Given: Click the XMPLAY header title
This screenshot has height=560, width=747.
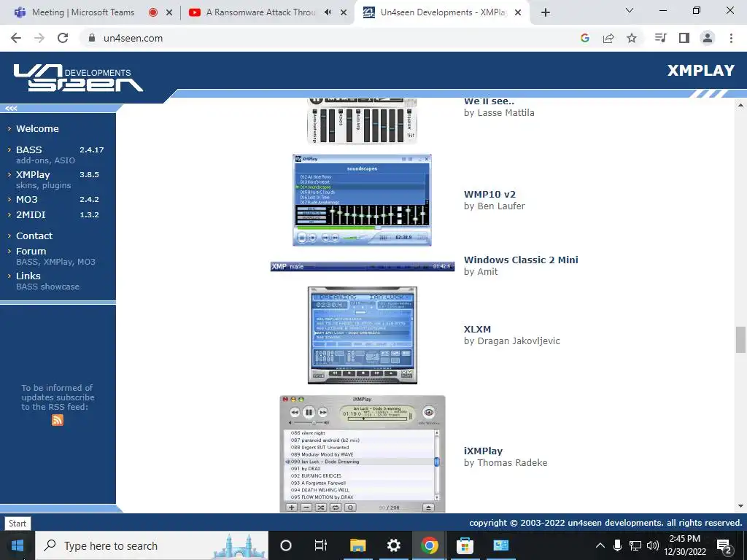Looking at the screenshot, I should coord(701,71).
